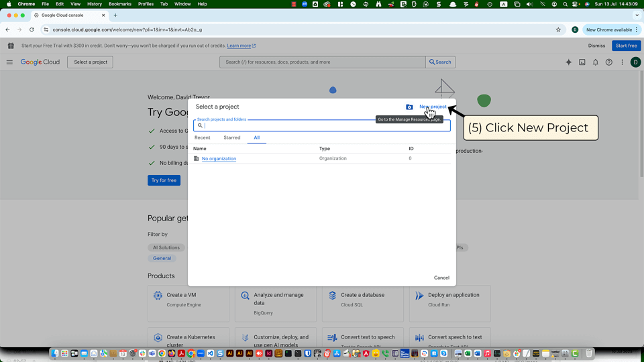Activate Cloud Shell terminal icon
This screenshot has height=362, width=644.
tap(582, 62)
